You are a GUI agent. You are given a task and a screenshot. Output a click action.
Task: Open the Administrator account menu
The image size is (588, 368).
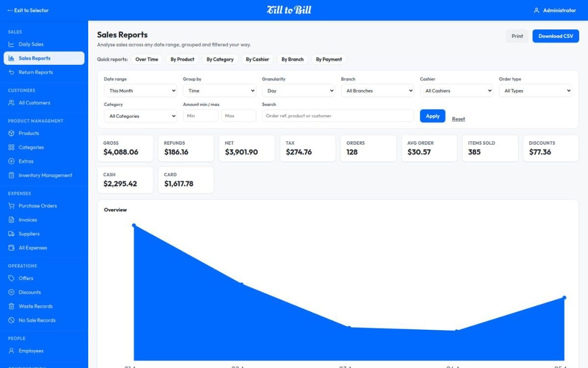pyautogui.click(x=555, y=10)
